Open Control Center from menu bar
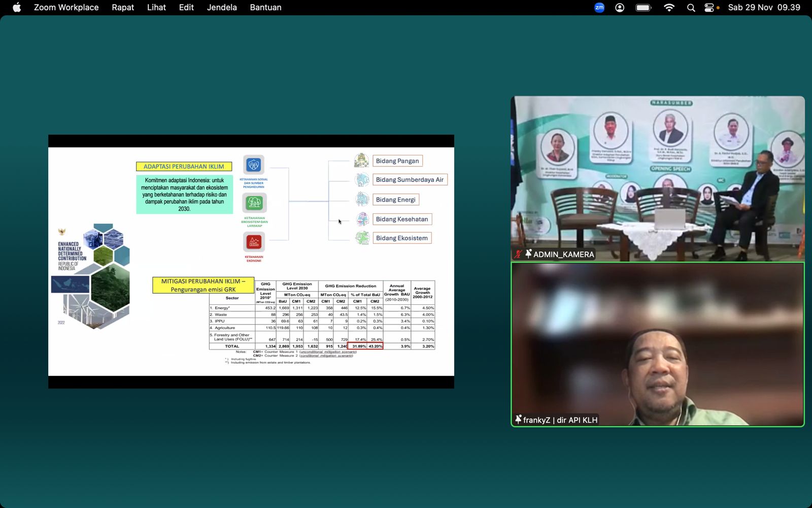 [709, 8]
